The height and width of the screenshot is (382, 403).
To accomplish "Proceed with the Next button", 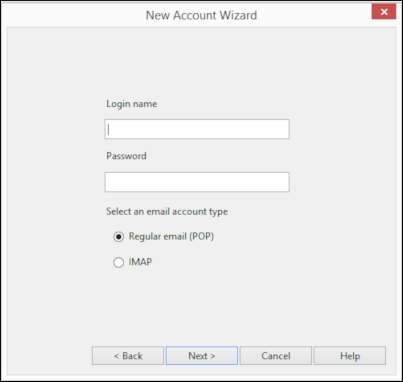I will [202, 356].
